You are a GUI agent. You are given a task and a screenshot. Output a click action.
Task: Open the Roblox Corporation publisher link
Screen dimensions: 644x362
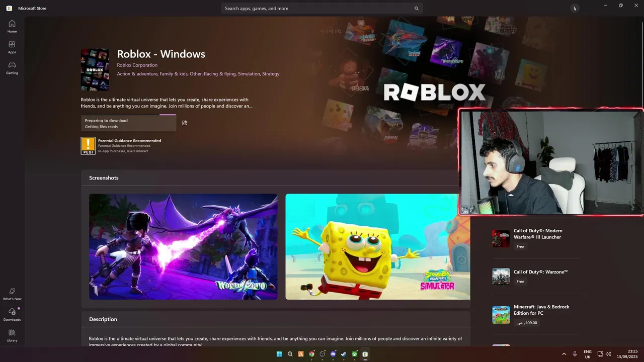point(137,65)
